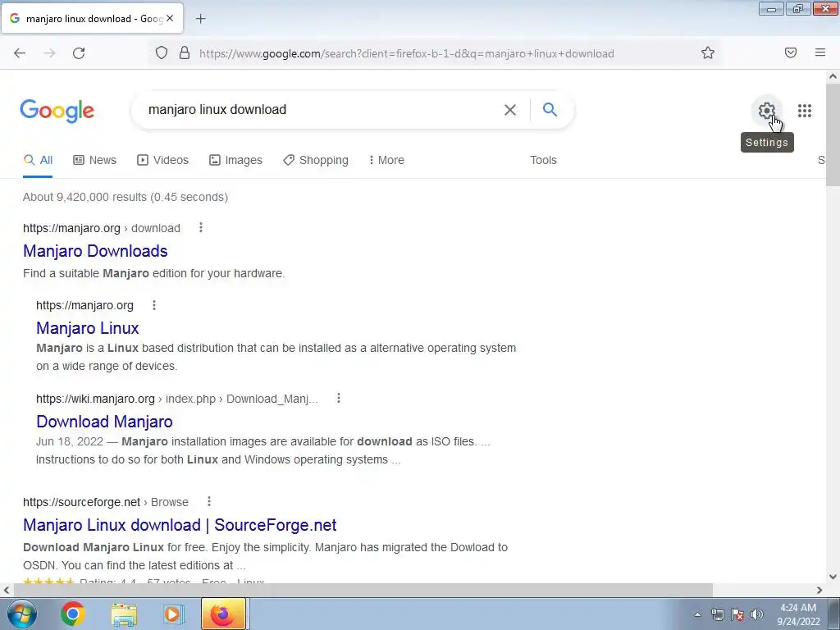Open options for the manjaro.org download result

[x=201, y=228]
